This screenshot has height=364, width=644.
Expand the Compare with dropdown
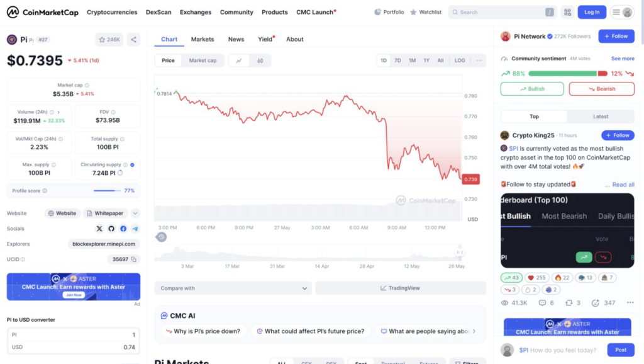click(x=233, y=288)
